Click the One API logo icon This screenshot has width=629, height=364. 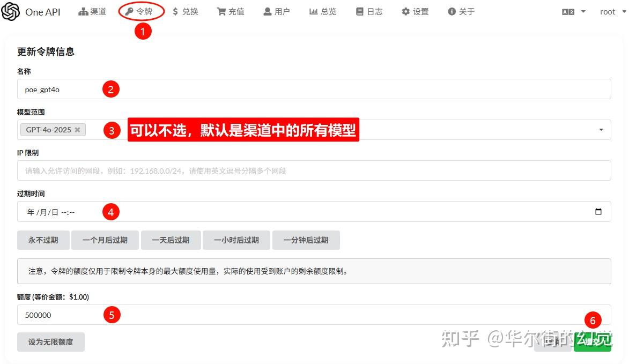click(12, 11)
